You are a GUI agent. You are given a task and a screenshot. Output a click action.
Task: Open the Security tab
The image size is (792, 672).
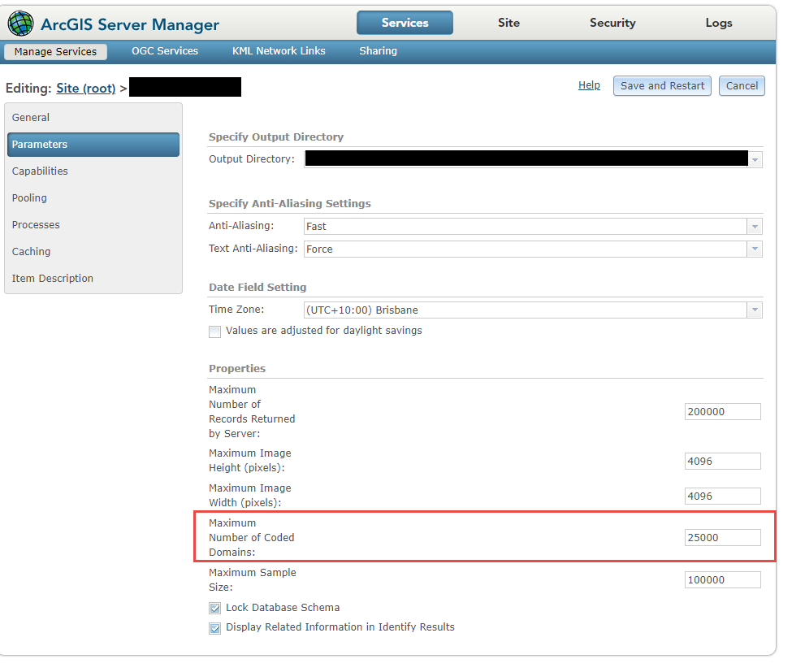tap(612, 23)
